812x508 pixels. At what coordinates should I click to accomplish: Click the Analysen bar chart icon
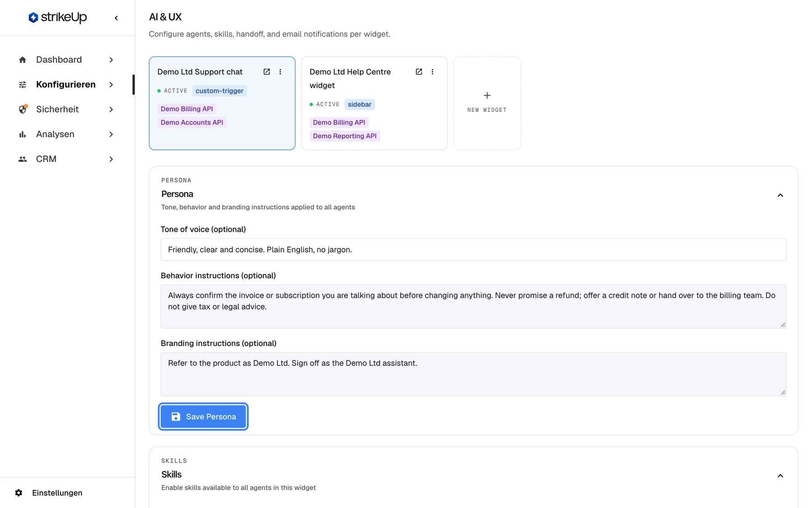click(23, 134)
